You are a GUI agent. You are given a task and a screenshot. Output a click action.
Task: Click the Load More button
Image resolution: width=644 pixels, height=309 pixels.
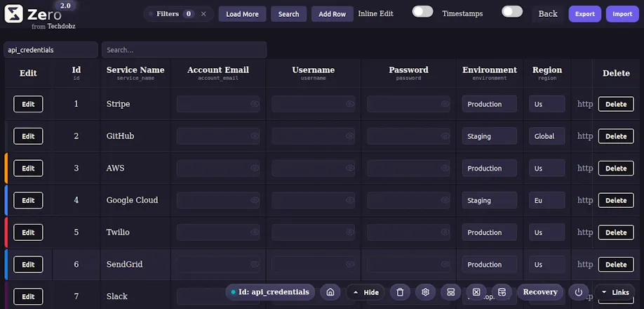pyautogui.click(x=242, y=14)
